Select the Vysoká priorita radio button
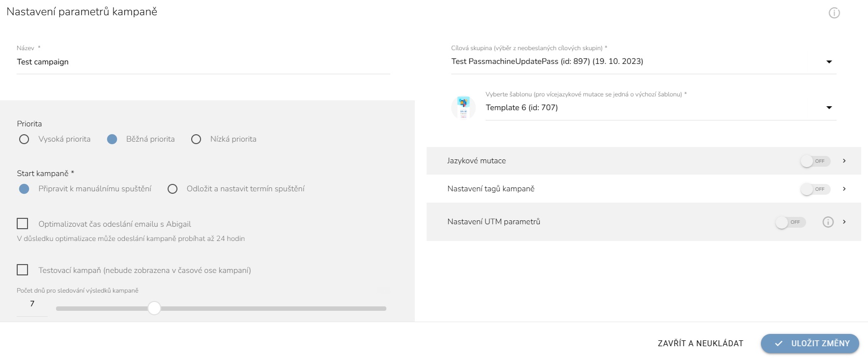Screen dimensions: 868x359 [x=24, y=139]
